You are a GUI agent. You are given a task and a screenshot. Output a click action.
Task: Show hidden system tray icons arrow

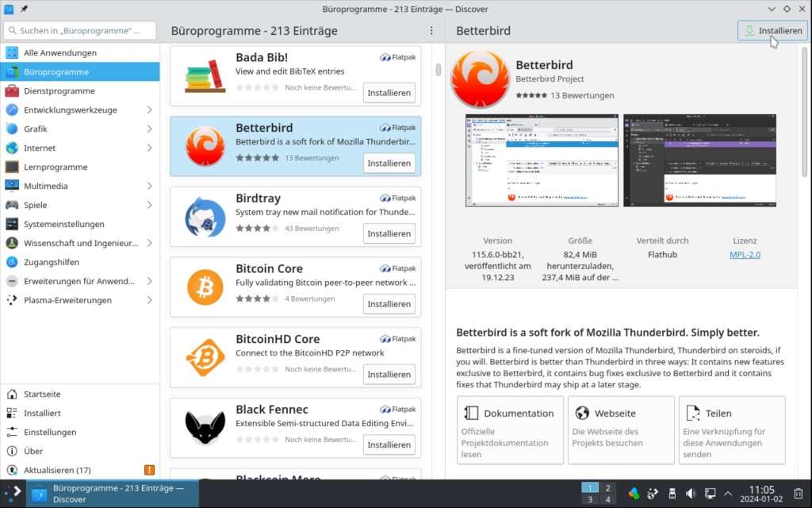click(x=728, y=494)
